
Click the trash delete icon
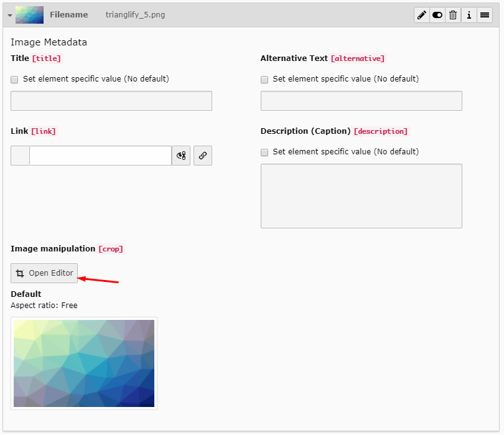pos(453,15)
